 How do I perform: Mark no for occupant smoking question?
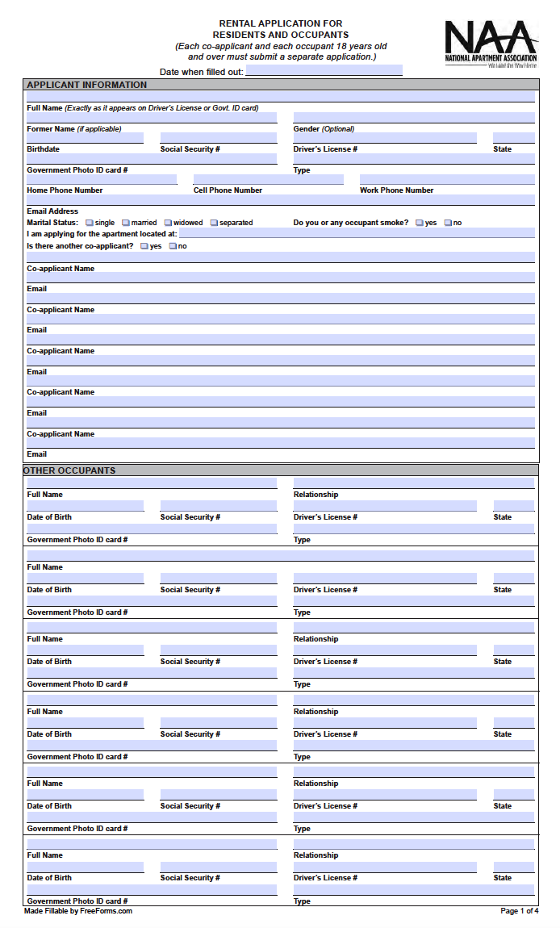tap(448, 223)
